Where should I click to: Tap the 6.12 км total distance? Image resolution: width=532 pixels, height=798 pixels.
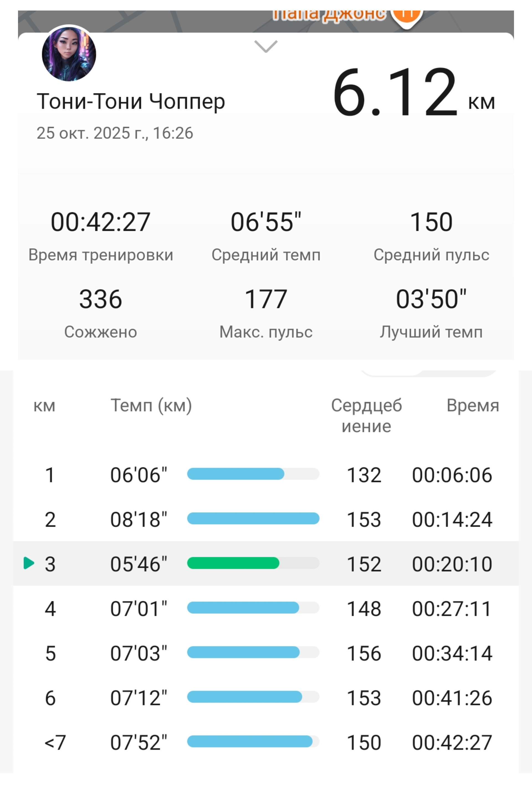[413, 92]
